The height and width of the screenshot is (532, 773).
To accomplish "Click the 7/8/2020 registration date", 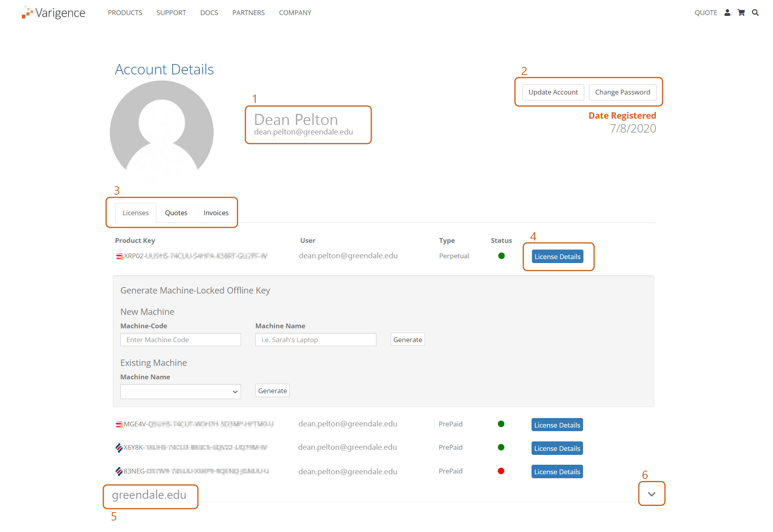I will pos(633,128).
